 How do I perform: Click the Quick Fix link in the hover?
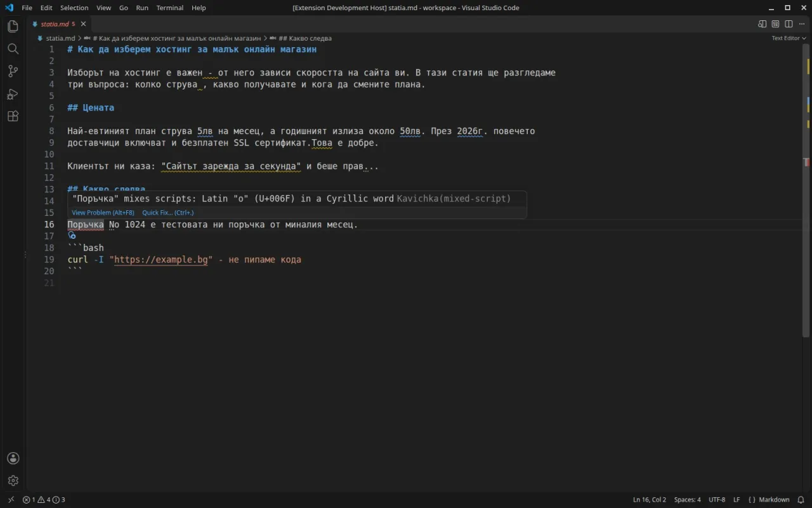(x=167, y=213)
